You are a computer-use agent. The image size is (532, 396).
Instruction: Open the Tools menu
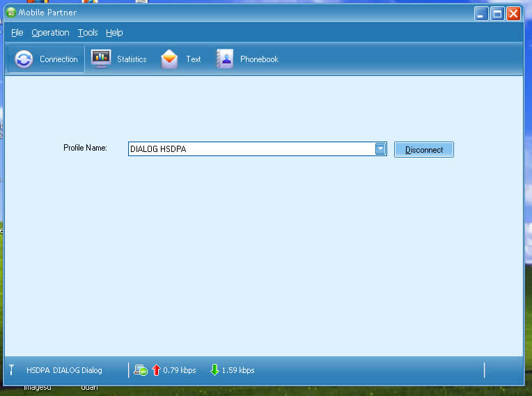(x=88, y=33)
